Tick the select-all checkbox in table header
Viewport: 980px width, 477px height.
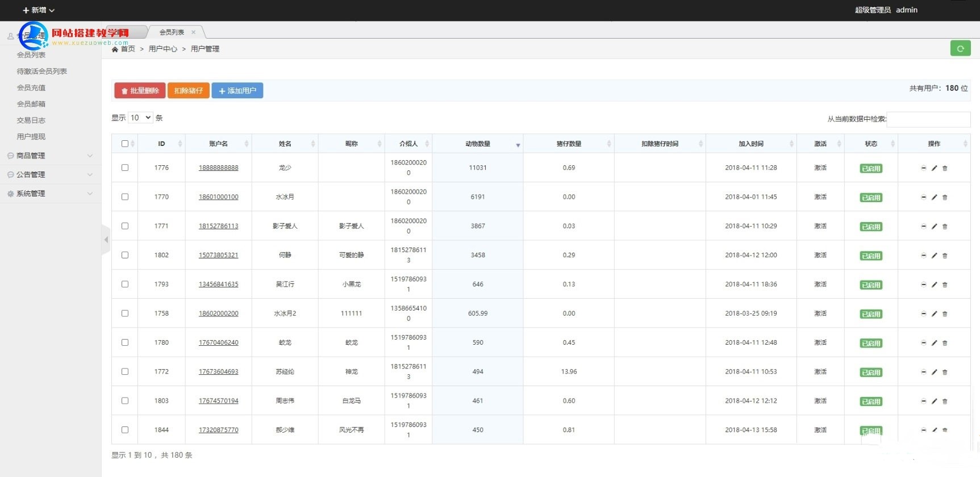125,144
